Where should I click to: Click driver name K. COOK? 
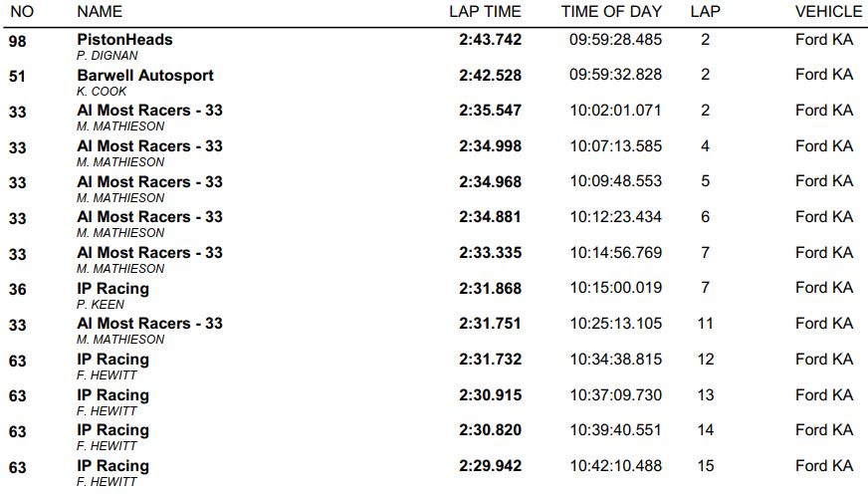pyautogui.click(x=102, y=92)
